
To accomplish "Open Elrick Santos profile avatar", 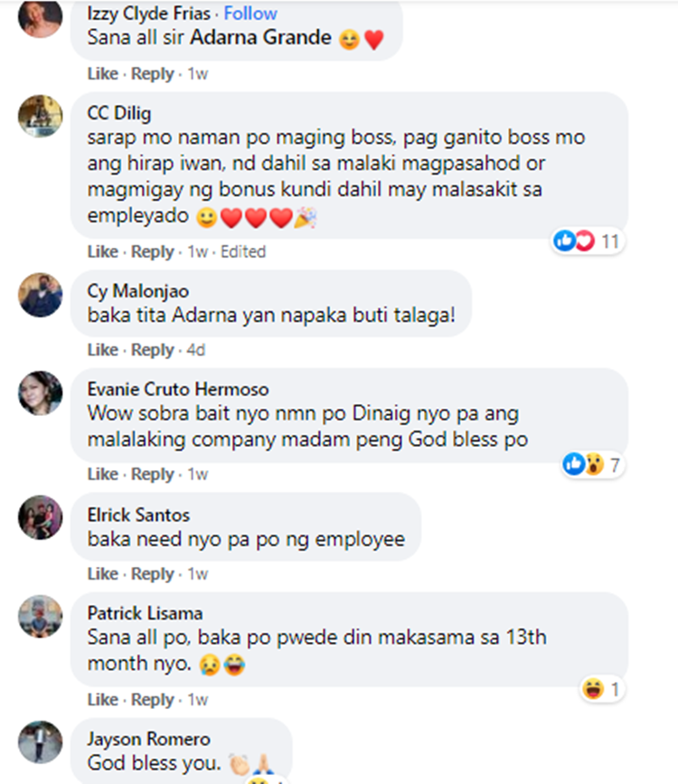I will click(41, 517).
